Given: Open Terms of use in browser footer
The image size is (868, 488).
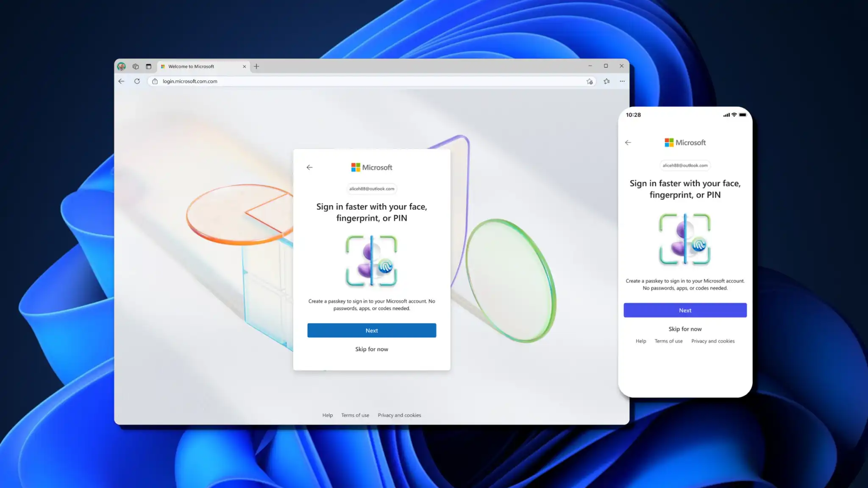Looking at the screenshot, I should point(355,415).
